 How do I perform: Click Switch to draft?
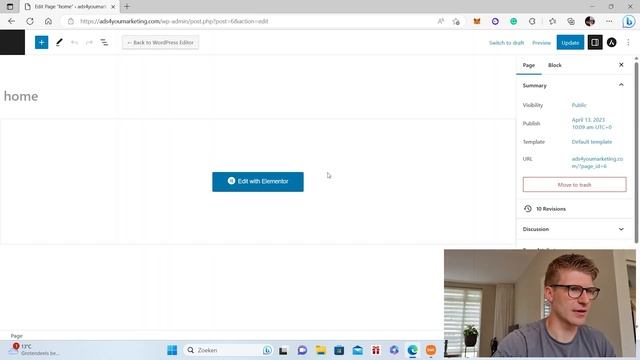pyautogui.click(x=507, y=42)
